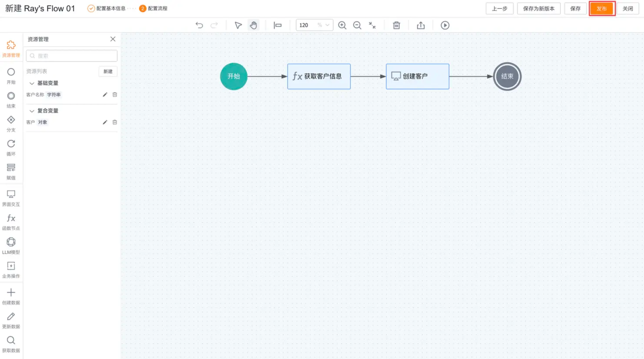Screen dimensions: 644x359
Task: Run the flow with play button
Action: pyautogui.click(x=445, y=25)
